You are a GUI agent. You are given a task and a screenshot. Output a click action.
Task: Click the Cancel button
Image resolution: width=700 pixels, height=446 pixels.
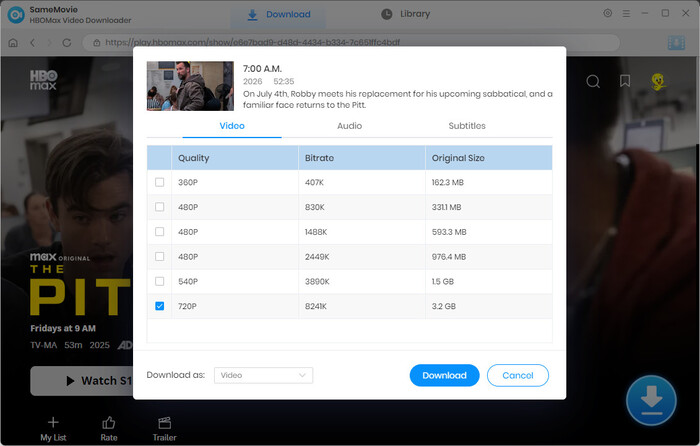tap(518, 375)
